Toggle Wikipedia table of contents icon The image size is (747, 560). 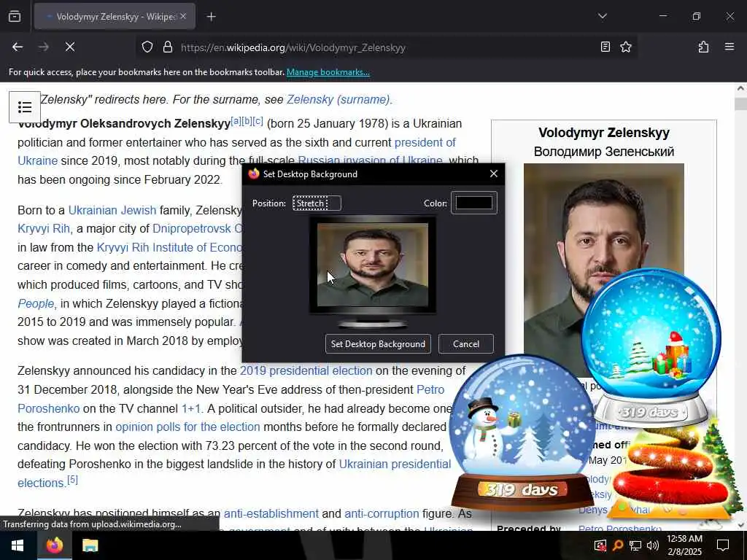(25, 107)
